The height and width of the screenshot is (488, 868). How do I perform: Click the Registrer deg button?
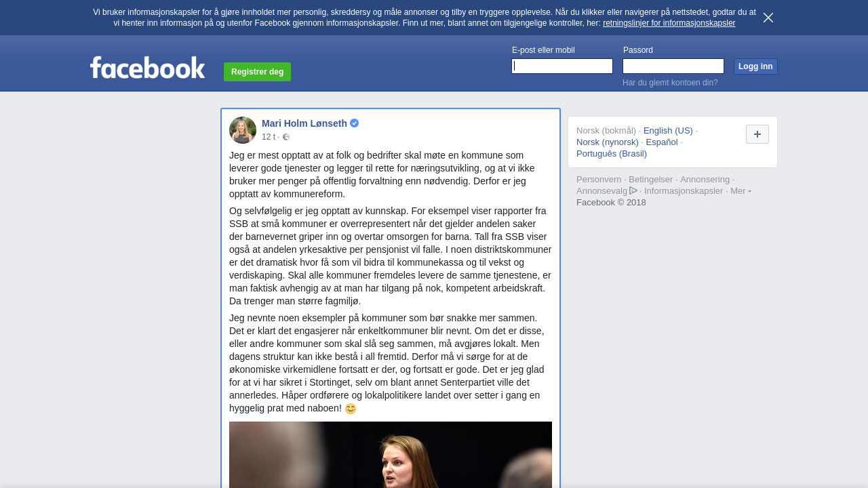[x=257, y=72]
